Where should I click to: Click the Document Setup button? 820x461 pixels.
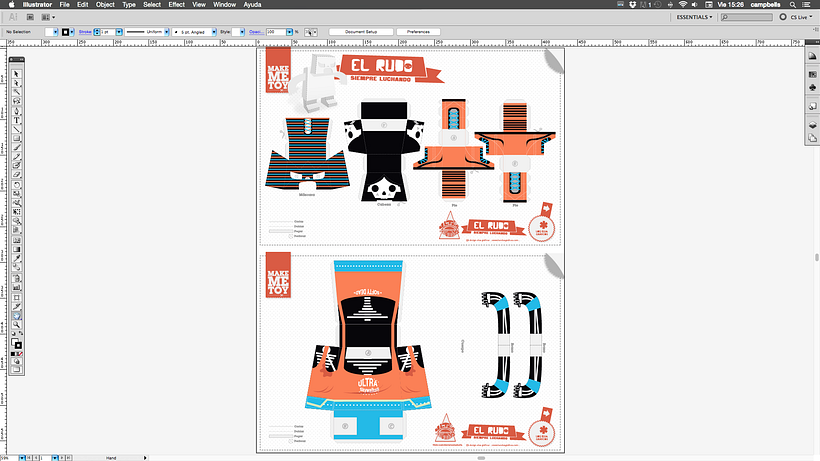361,32
